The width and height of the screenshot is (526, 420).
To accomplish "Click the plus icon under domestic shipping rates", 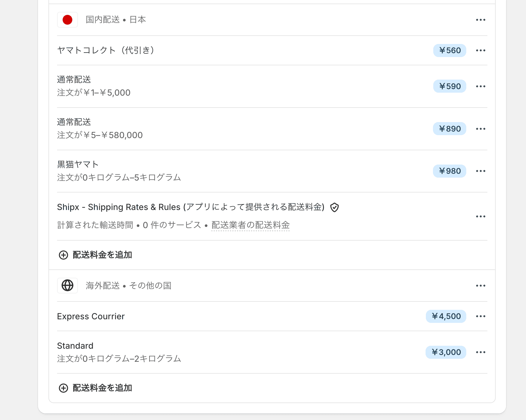I will pos(63,255).
